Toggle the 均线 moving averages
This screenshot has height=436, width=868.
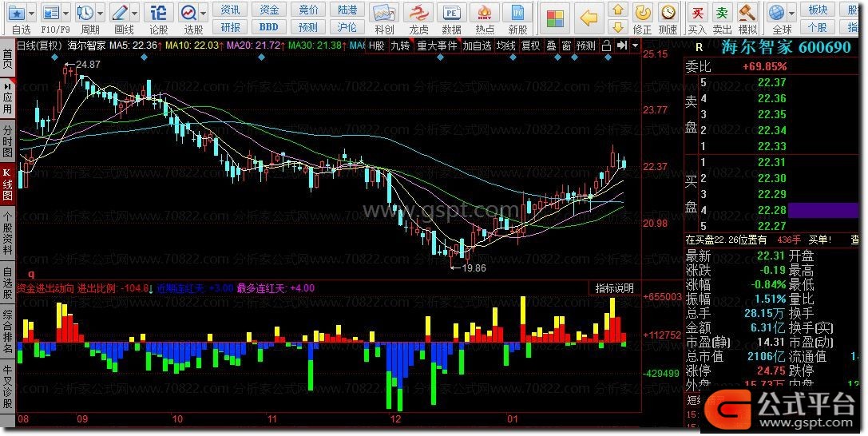coord(506,46)
